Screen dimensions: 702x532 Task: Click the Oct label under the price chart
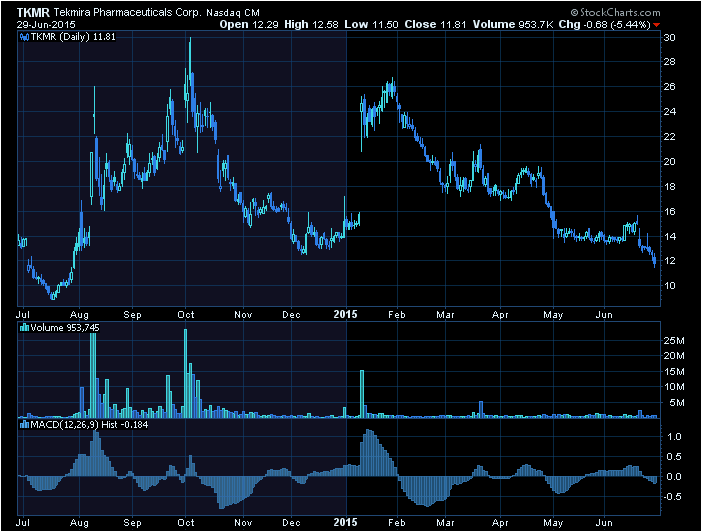click(x=186, y=315)
